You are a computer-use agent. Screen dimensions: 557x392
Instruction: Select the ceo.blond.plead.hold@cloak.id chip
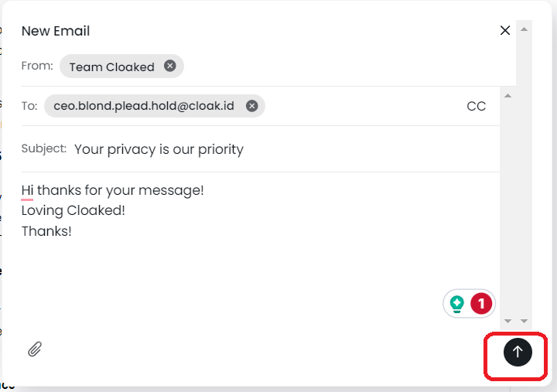143,106
